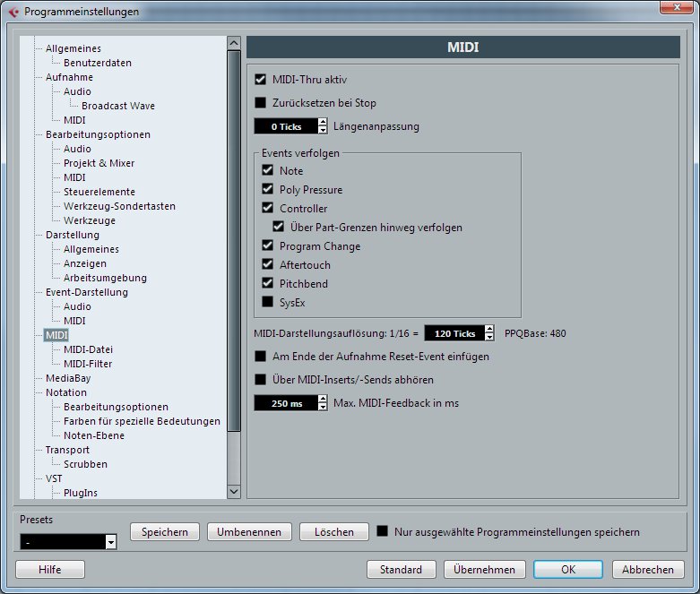Open Bearbeitungsoptionen top-level category

(x=98, y=134)
